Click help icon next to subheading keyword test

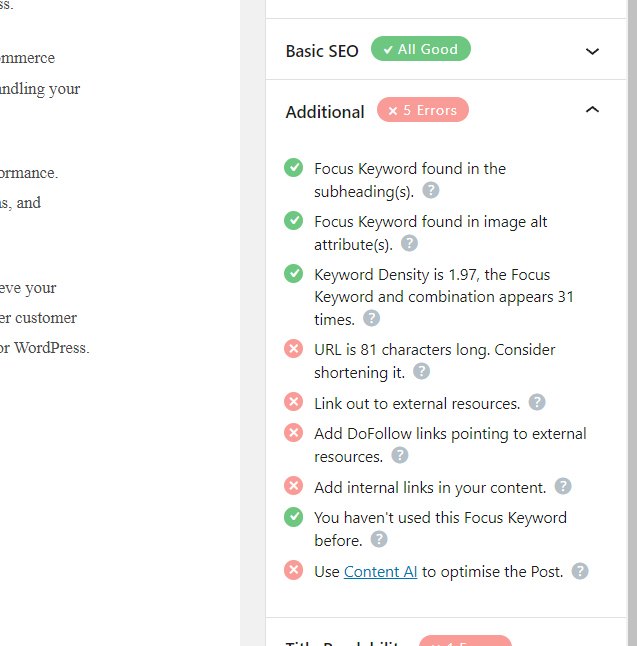coord(431,190)
